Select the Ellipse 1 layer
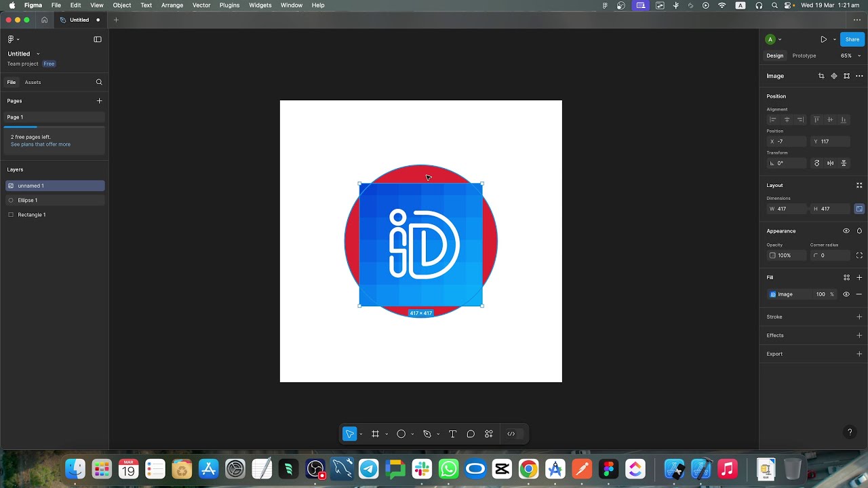 tap(55, 200)
